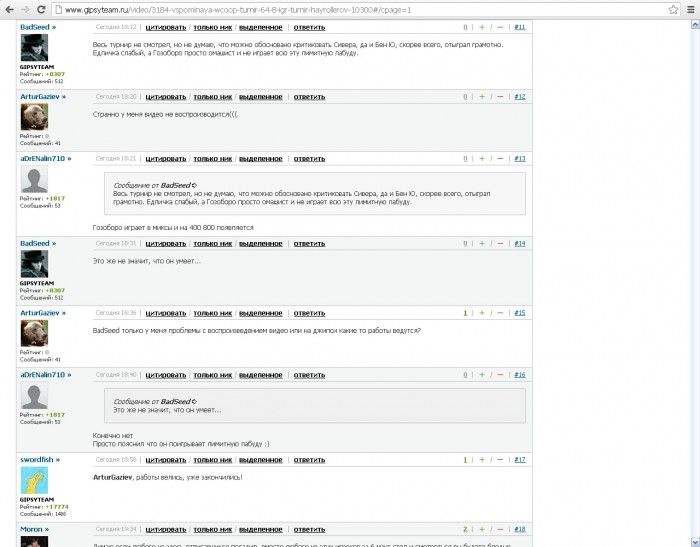The width and height of the screenshot is (700, 547).
Task: Upvote post #11 with plus icon
Action: point(482,27)
